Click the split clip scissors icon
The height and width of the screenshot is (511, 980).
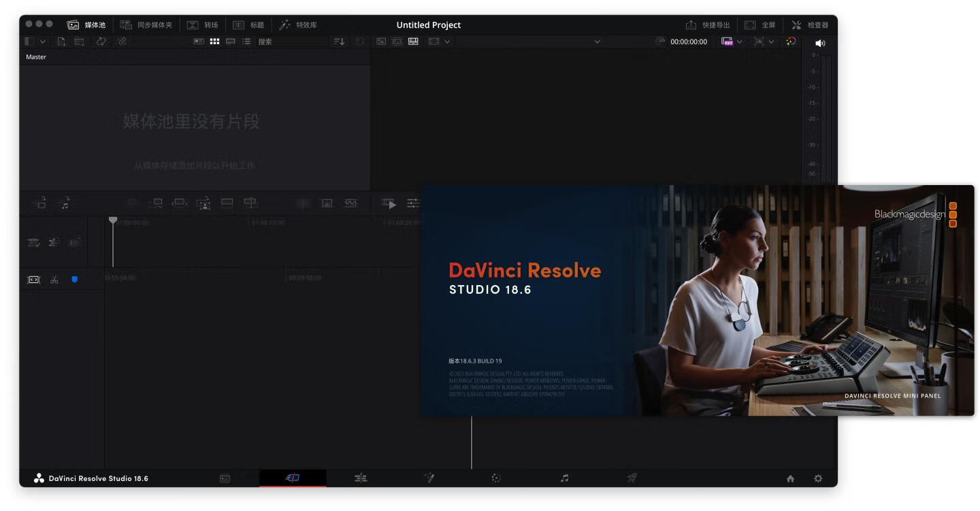click(x=54, y=280)
